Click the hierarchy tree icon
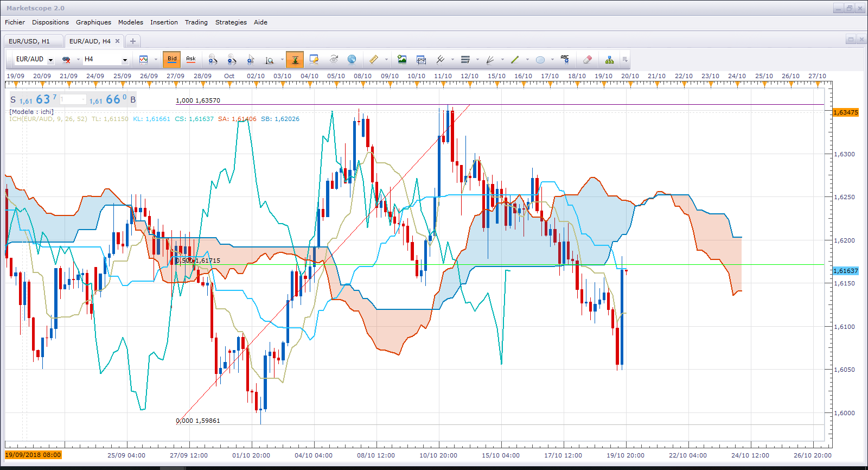 tap(610, 59)
